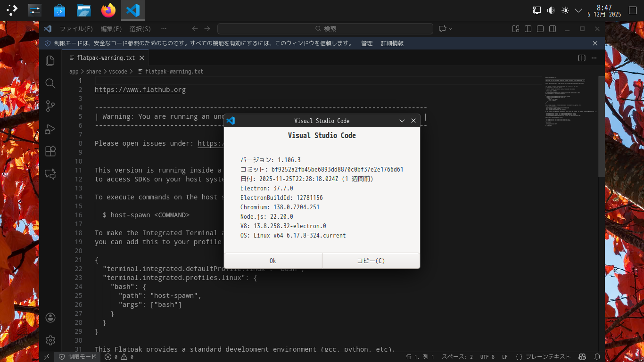Split the editor to the right

coord(582,58)
